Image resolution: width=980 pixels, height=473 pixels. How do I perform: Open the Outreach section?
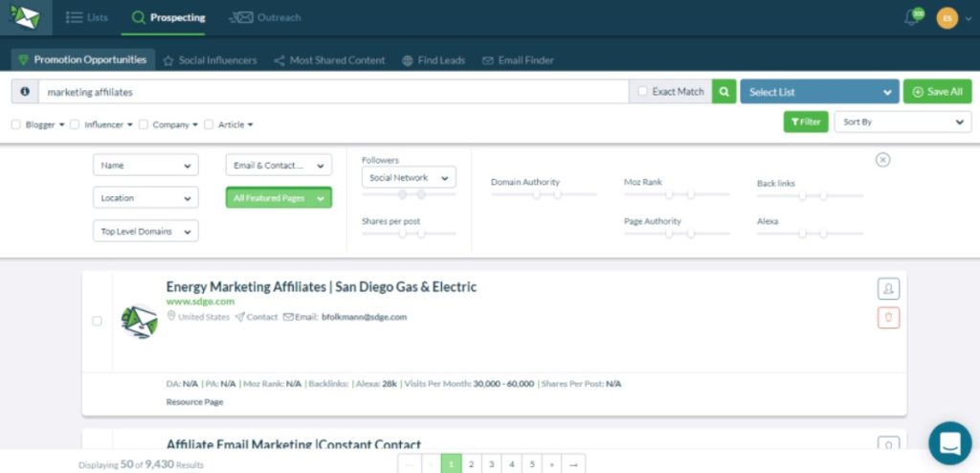point(265,17)
